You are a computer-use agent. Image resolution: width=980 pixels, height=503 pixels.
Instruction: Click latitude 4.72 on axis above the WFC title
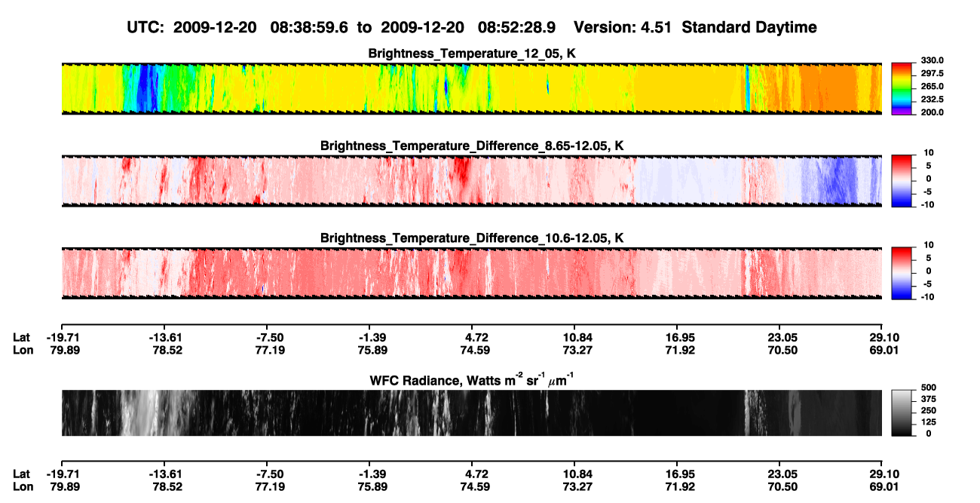[471, 337]
